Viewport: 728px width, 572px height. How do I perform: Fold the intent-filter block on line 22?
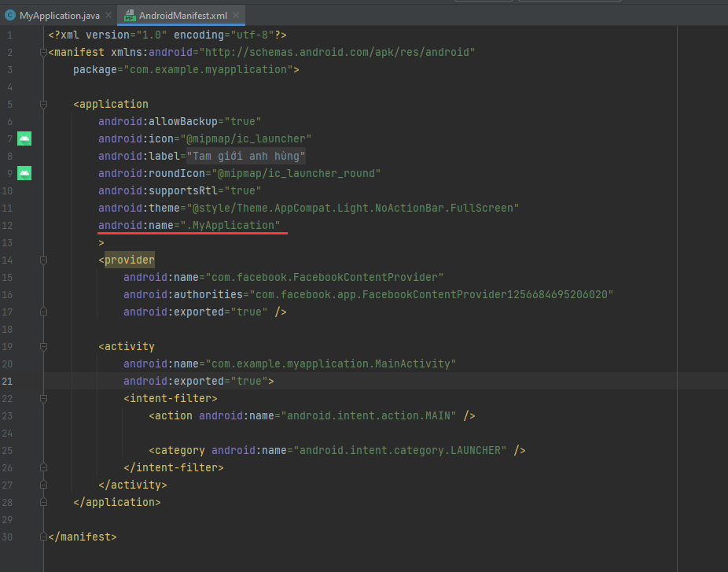click(43, 399)
